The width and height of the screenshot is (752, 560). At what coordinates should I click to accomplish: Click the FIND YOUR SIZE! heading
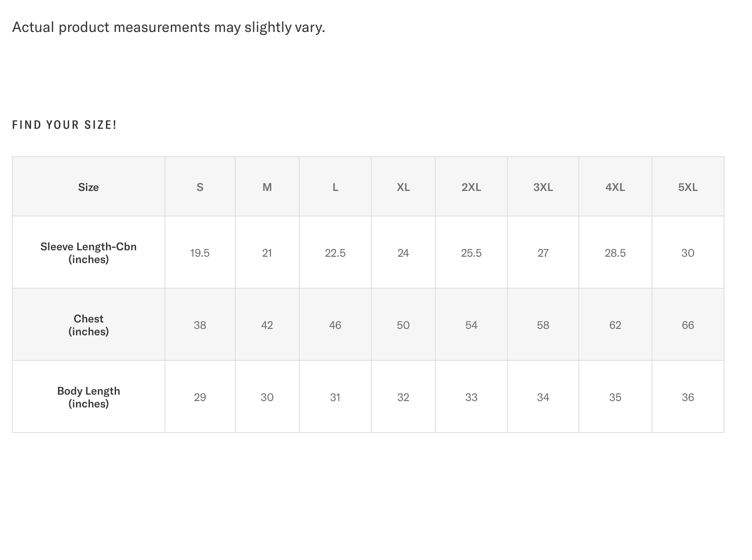point(64,125)
